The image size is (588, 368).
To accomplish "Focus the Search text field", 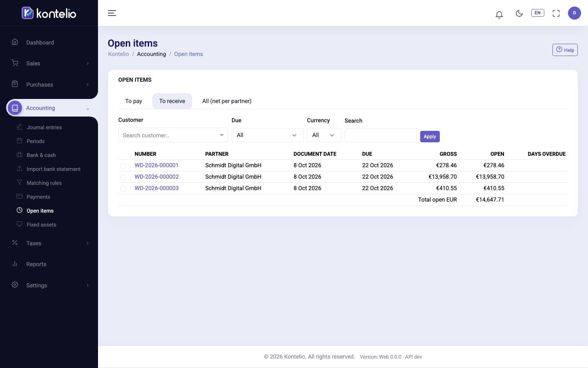I will pyautogui.click(x=381, y=135).
